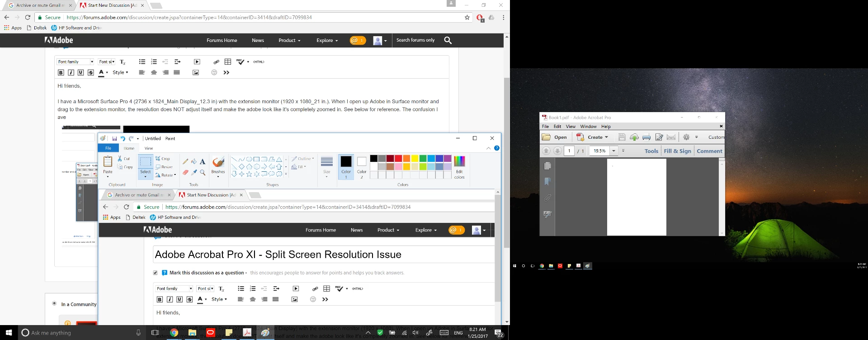This screenshot has width=868, height=340.
Task: Select the Magnifier tool in Paint
Action: coord(203,172)
